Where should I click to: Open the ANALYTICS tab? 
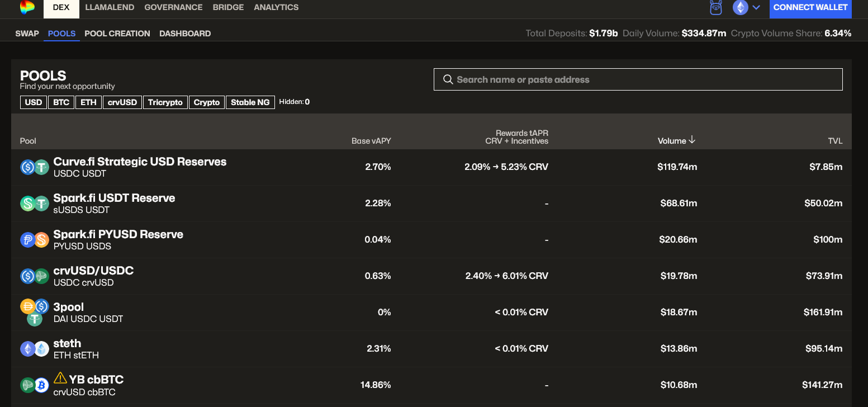(276, 7)
